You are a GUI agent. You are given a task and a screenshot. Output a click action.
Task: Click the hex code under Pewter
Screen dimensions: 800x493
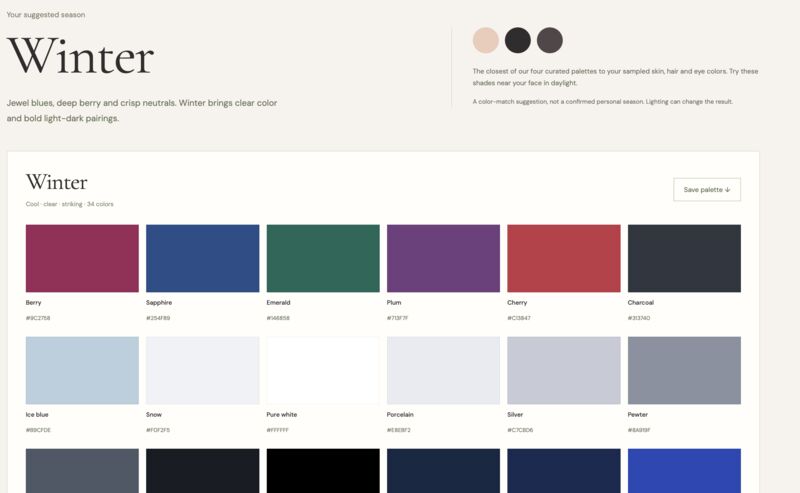(x=639, y=430)
